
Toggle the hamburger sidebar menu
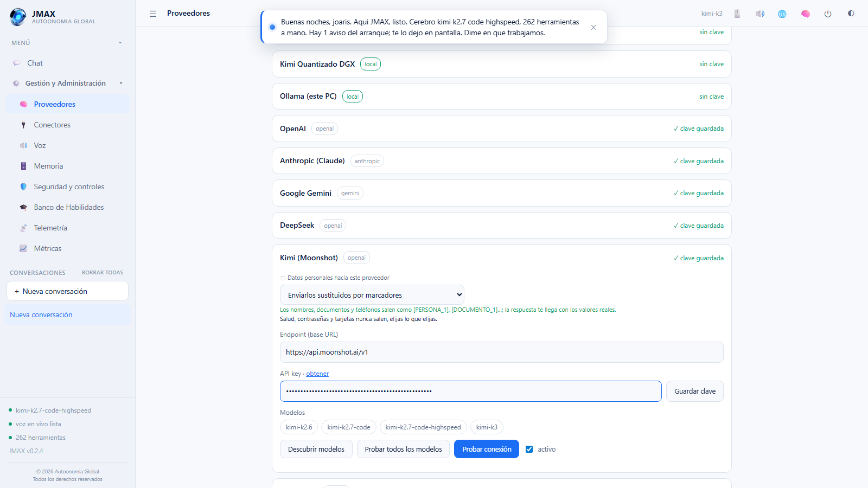pos(153,14)
